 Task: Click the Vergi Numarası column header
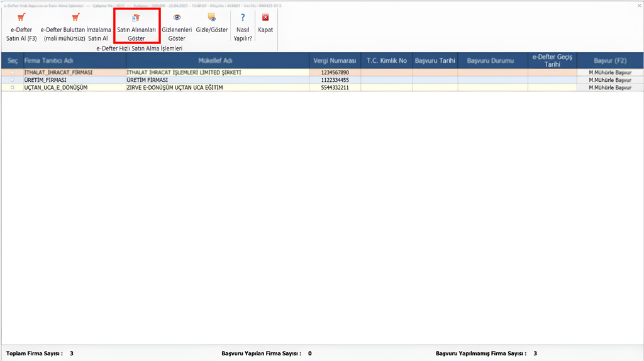tap(335, 60)
